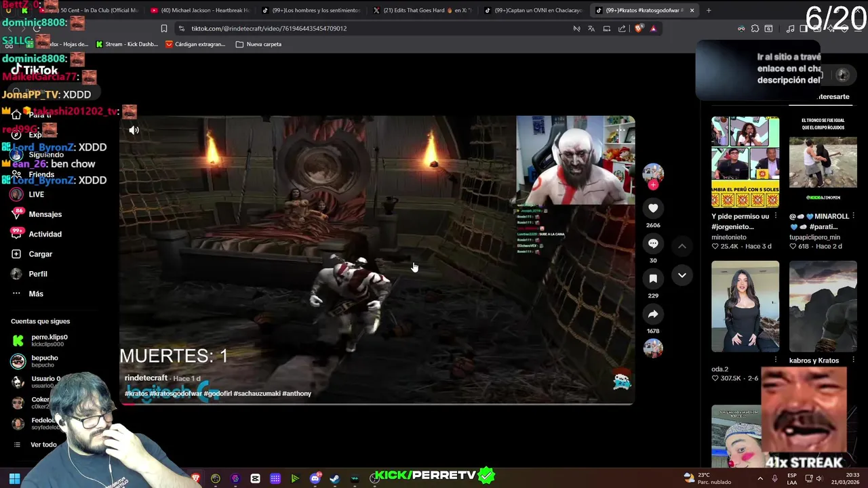Switch to the Michael Jackson Heartbreak tab
The width and height of the screenshot is (868, 488).
(x=199, y=10)
